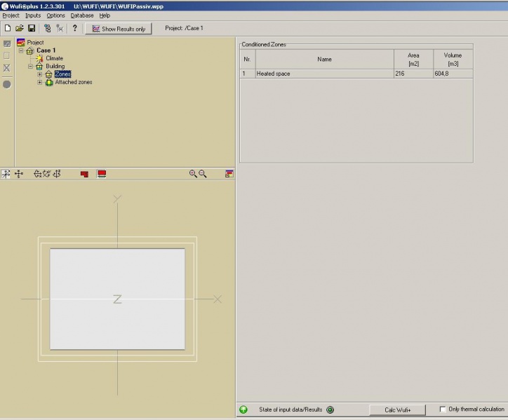Open the Inputs menu
This screenshot has width=508, height=420.
coord(33,15)
